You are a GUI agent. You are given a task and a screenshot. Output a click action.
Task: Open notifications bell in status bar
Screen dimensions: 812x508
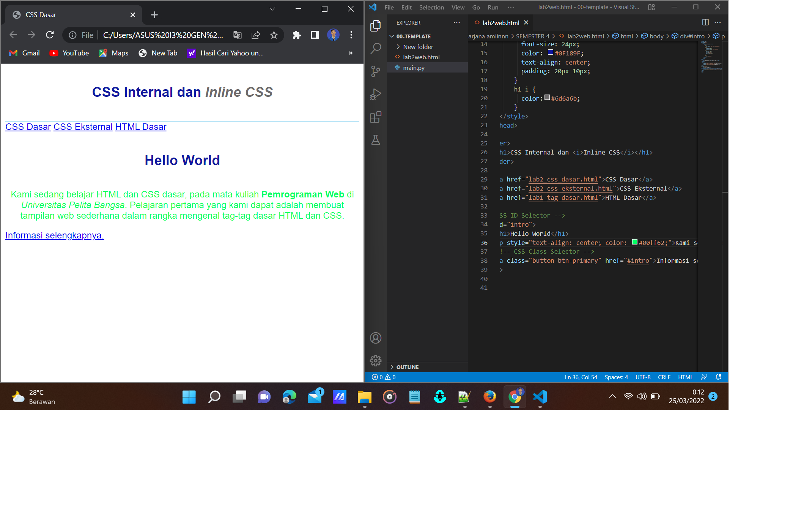tap(718, 377)
